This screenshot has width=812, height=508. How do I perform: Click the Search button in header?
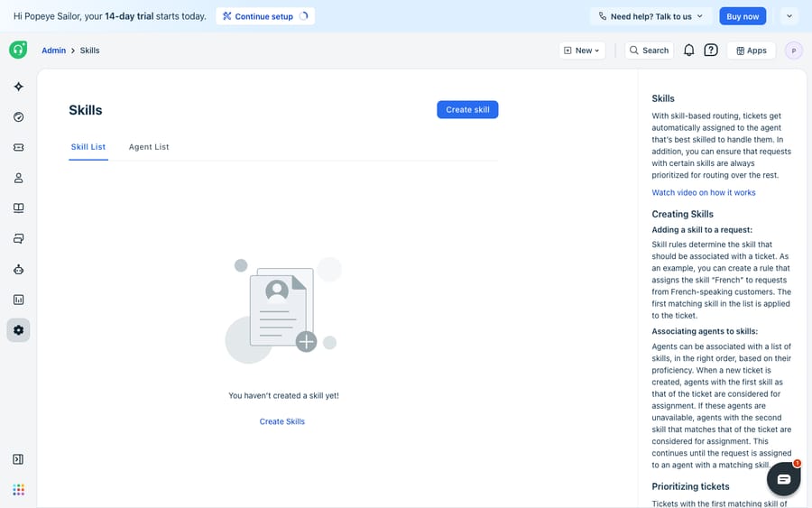click(x=650, y=51)
